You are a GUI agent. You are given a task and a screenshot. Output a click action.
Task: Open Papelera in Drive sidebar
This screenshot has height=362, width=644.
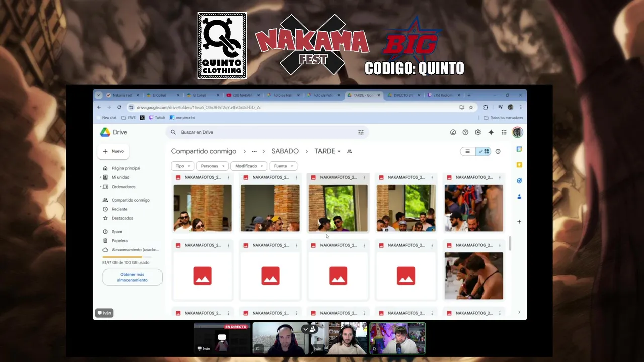coord(119,241)
